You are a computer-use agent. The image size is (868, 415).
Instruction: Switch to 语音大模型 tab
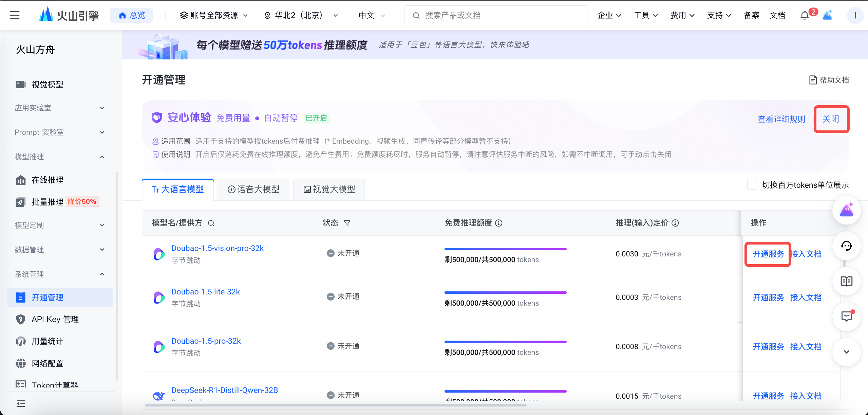point(253,190)
